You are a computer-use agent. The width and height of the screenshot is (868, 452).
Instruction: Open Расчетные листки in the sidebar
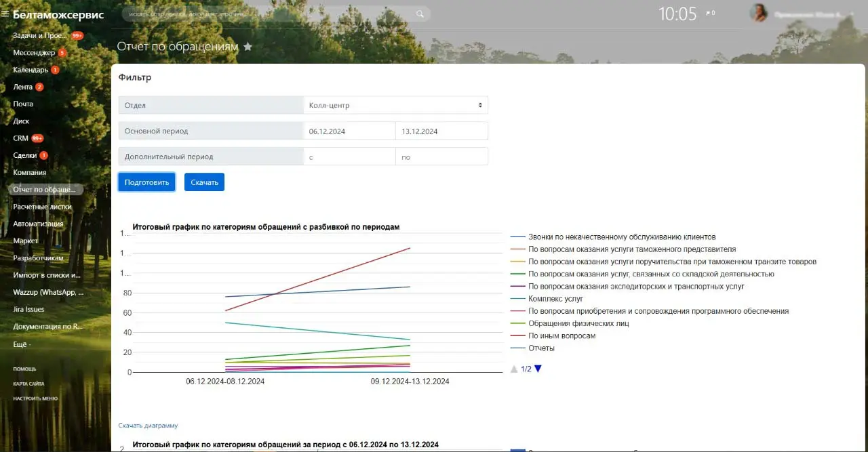click(42, 207)
